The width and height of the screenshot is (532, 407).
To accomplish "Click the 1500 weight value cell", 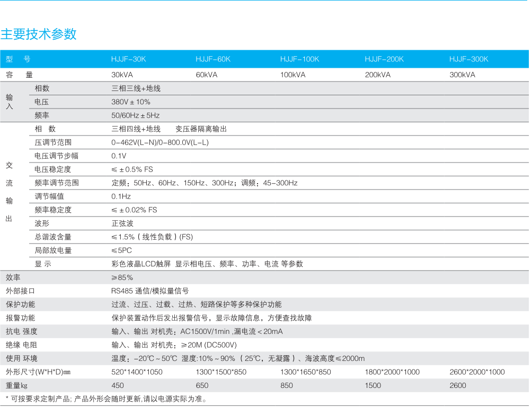I will [x=373, y=386].
